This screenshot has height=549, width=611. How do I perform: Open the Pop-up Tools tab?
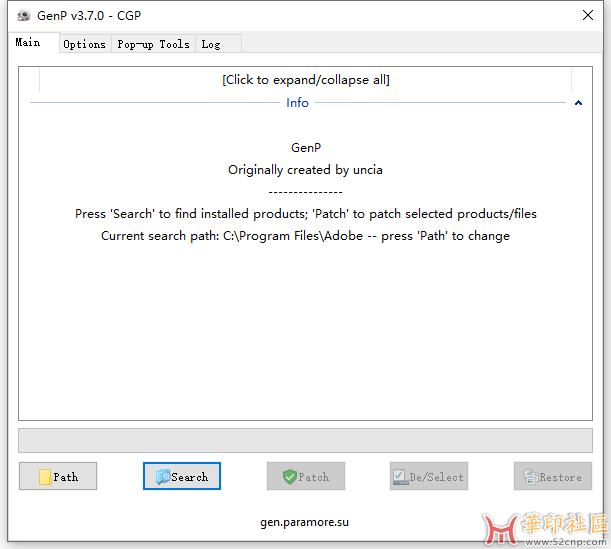coord(153,44)
